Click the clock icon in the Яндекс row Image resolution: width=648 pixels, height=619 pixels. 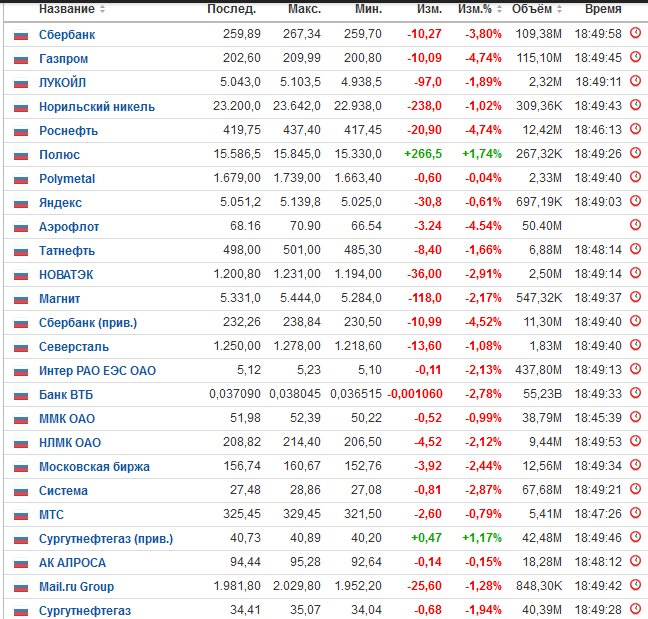coord(636,200)
